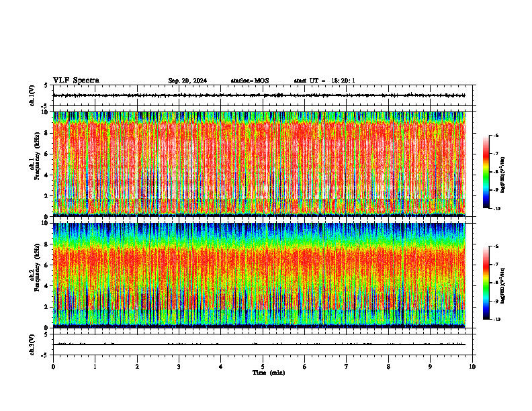Click the ch.3 voltage waveform trace
This screenshot has width=532, height=411.
click(259, 345)
